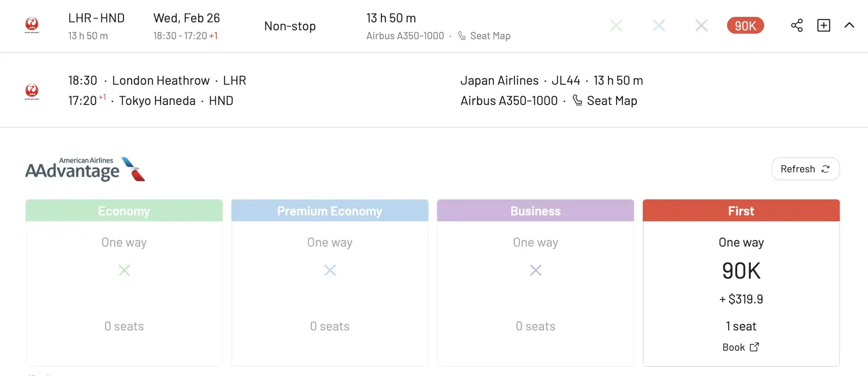Image resolution: width=868 pixels, height=376 pixels.
Task: Add flight using the plus square icon
Action: point(824,25)
